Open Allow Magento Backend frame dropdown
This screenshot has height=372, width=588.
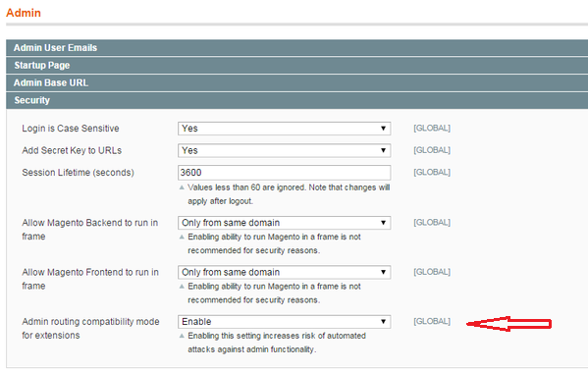click(x=285, y=223)
